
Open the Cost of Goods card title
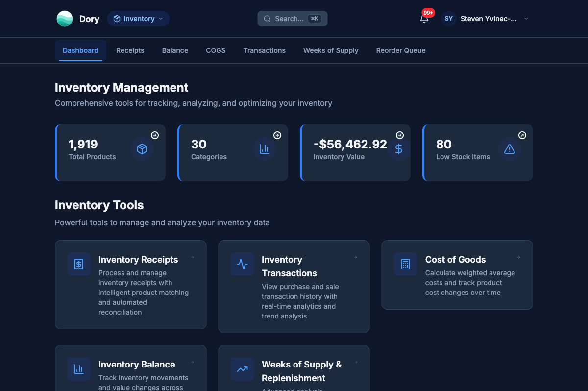tap(455, 260)
